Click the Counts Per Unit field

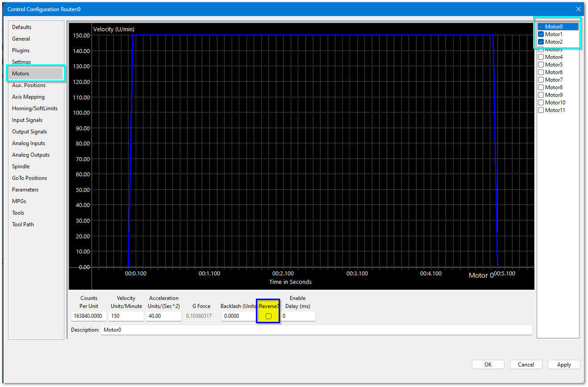88,316
